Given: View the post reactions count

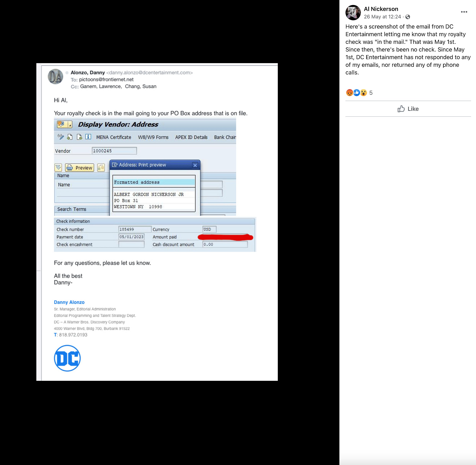Looking at the screenshot, I should click(371, 93).
